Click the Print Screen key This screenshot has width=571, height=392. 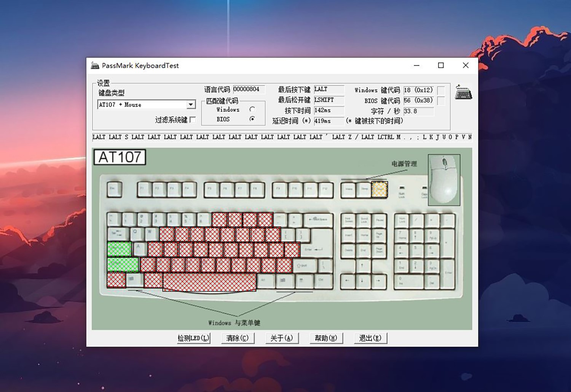349,221
